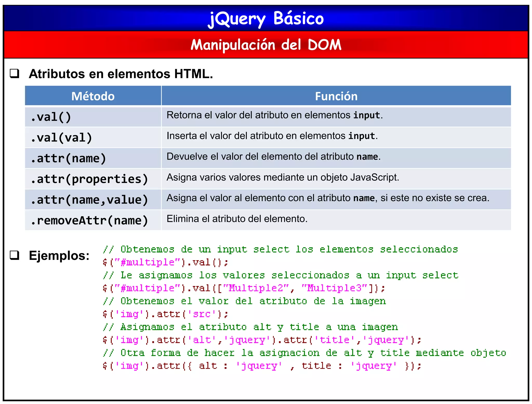
Task: Click the 'Función' column header
Action: point(336,96)
